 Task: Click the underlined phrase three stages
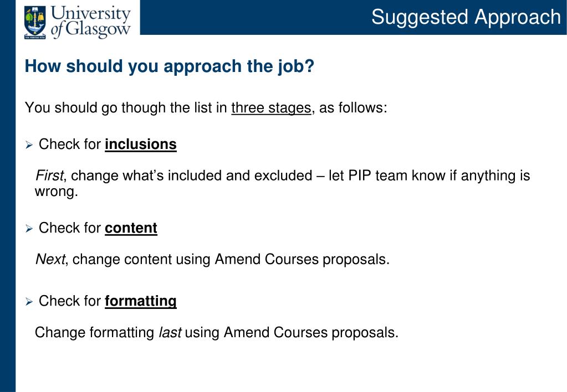tap(271, 108)
